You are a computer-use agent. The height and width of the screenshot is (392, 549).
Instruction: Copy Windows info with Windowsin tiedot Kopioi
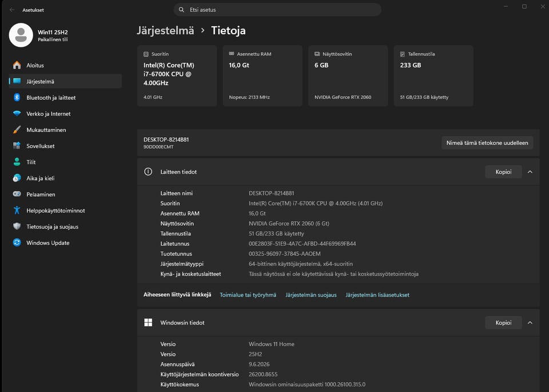(x=503, y=323)
